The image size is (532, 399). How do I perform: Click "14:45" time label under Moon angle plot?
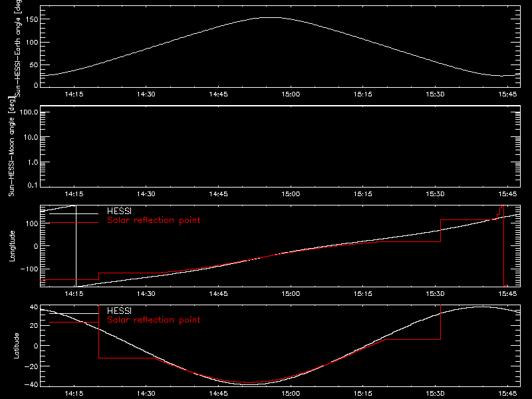pyautogui.click(x=219, y=194)
